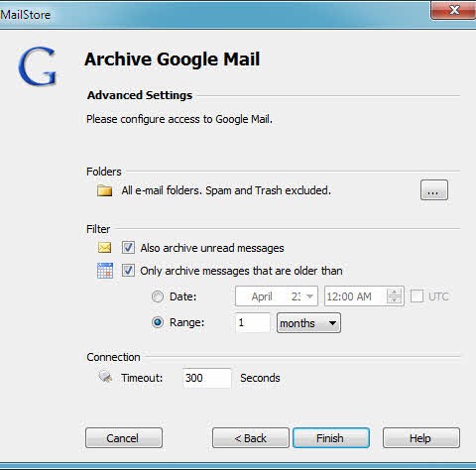The image size is (476, 470).
Task: Select the Date radio button
Action: (158, 296)
